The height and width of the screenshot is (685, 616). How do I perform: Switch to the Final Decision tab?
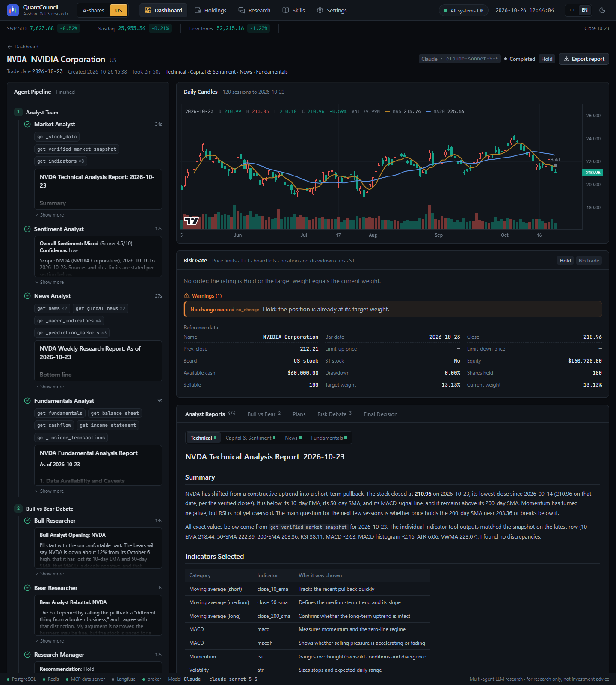click(x=381, y=414)
